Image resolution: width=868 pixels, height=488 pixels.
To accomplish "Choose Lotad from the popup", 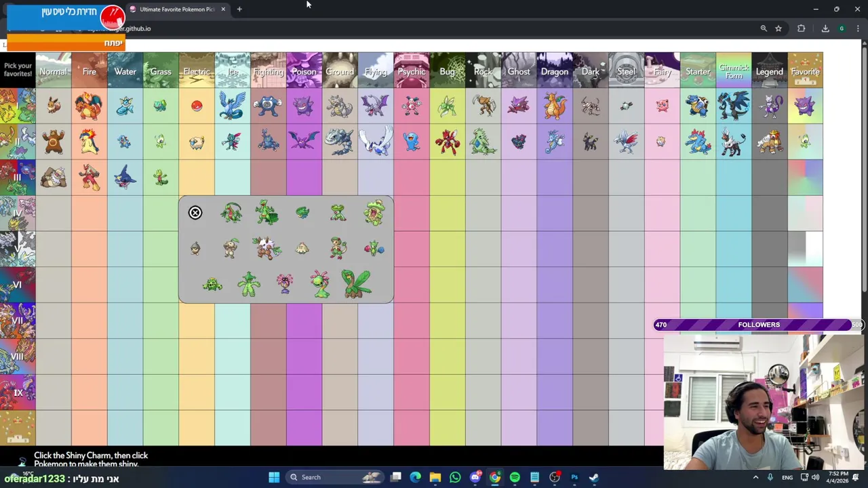I will 302,213.
